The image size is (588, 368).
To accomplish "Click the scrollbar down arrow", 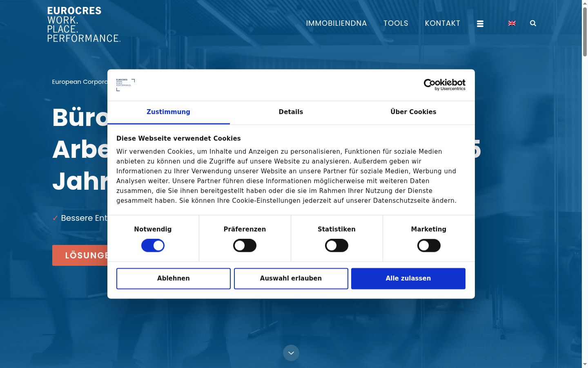I will pos(585,364).
